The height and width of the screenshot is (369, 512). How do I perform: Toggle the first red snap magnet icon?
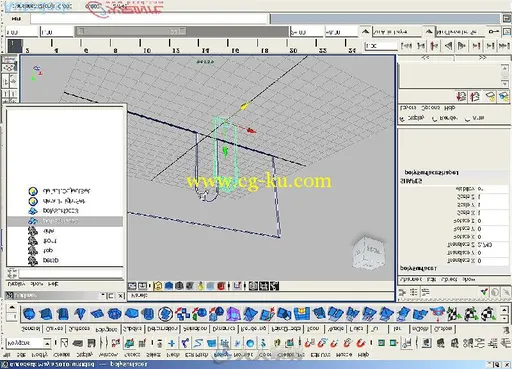(x=309, y=343)
